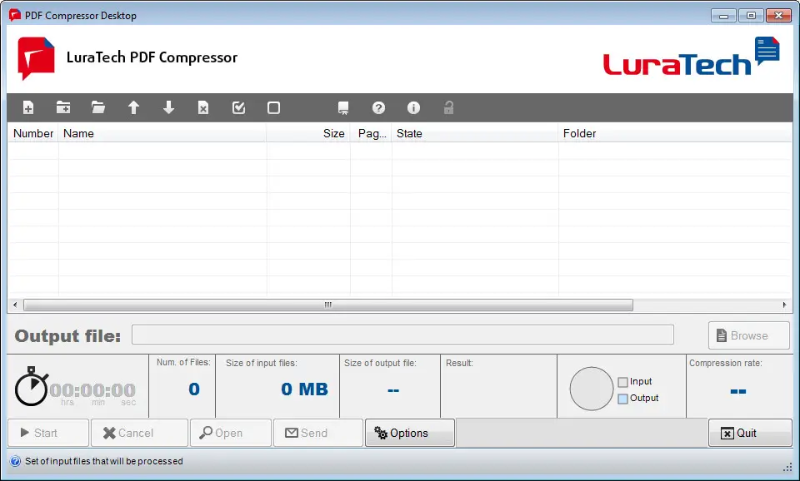Toggle the Input checkbox

(x=623, y=382)
